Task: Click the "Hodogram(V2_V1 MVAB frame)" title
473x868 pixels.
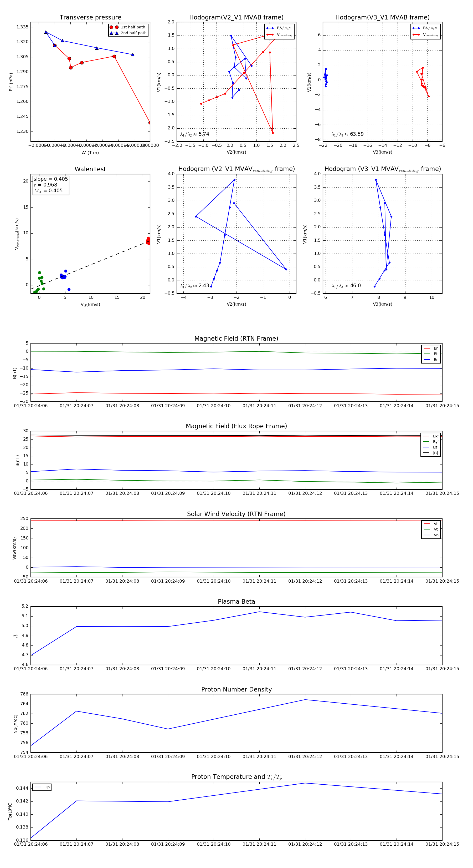Action: 236,18
